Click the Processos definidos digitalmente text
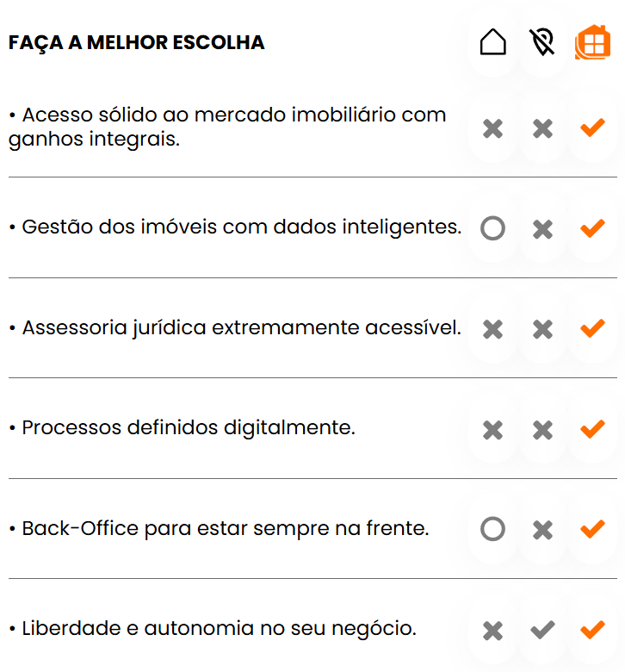Image resolution: width=625 pixels, height=672 pixels. coord(183,428)
